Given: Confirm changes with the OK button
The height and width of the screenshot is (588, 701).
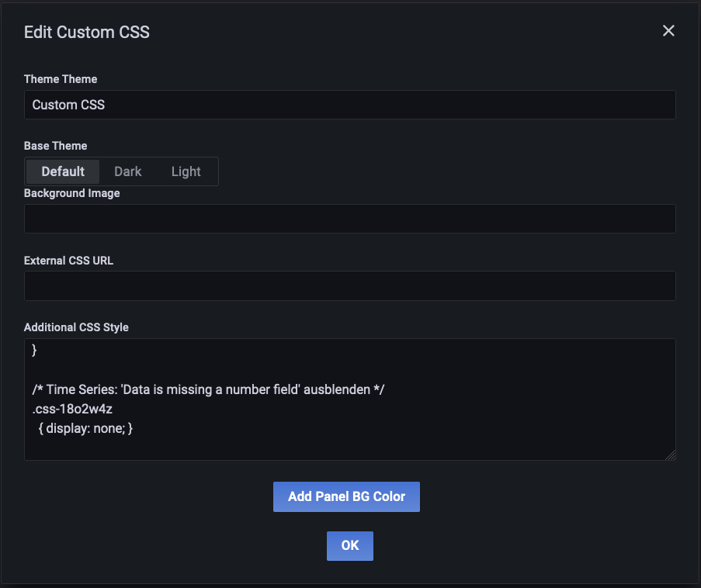Looking at the screenshot, I should pos(349,545).
